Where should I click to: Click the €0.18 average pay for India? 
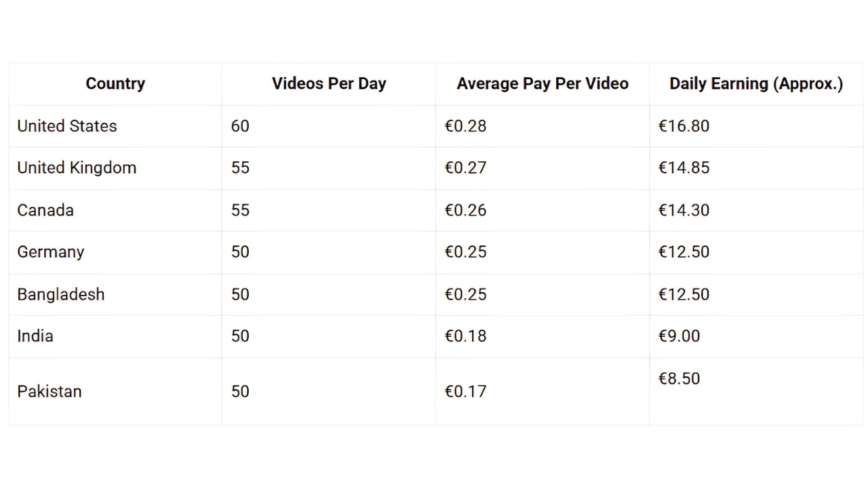click(x=465, y=336)
